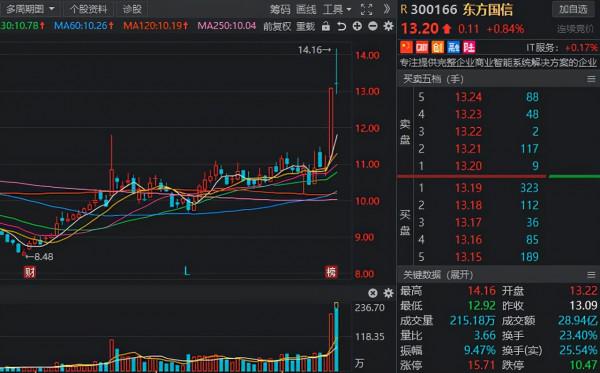Screen dimensions: 600x373
Task: Click the 重载 reload button
Action: (305, 26)
